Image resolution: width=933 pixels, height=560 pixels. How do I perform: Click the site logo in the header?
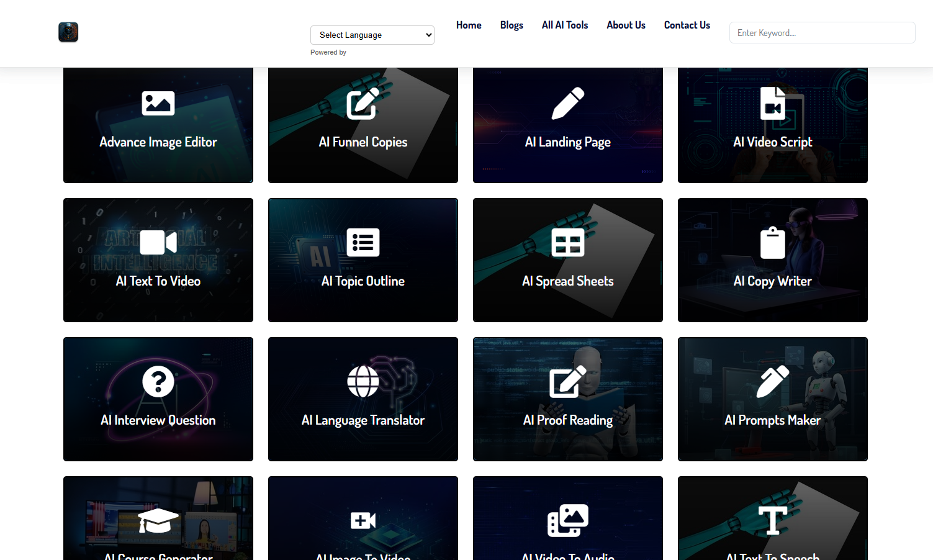(x=68, y=32)
